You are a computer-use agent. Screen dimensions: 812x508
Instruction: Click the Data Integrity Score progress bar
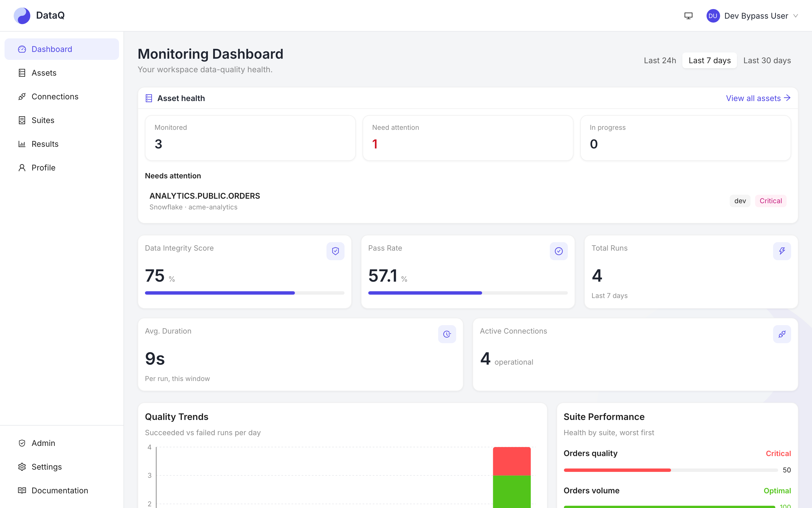click(x=244, y=293)
